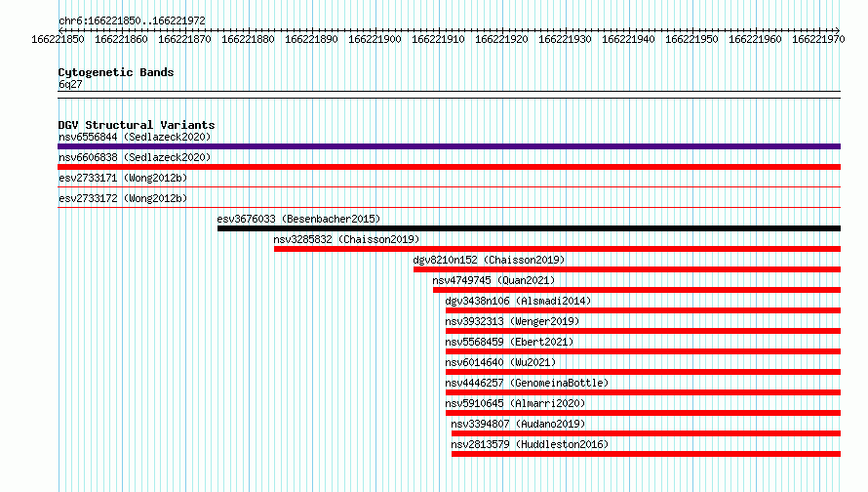
Task: Click ruler position 166221870
Action: point(185,39)
